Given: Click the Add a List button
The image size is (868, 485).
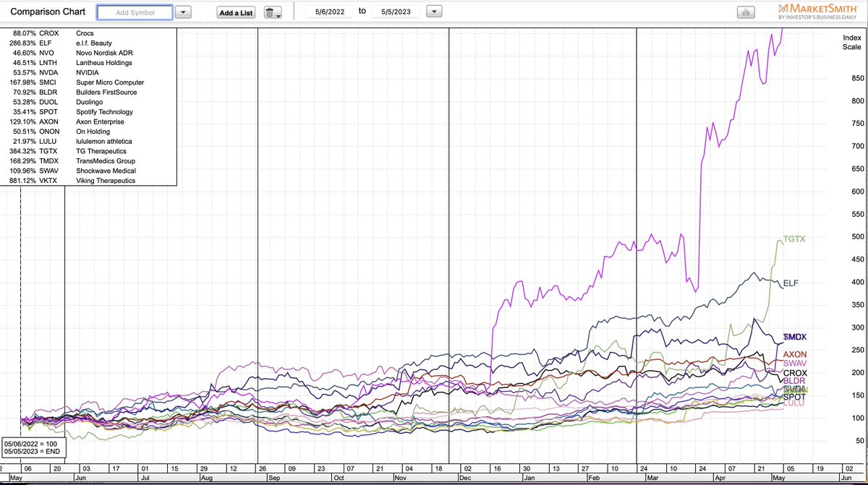Looking at the screenshot, I should tap(236, 12).
